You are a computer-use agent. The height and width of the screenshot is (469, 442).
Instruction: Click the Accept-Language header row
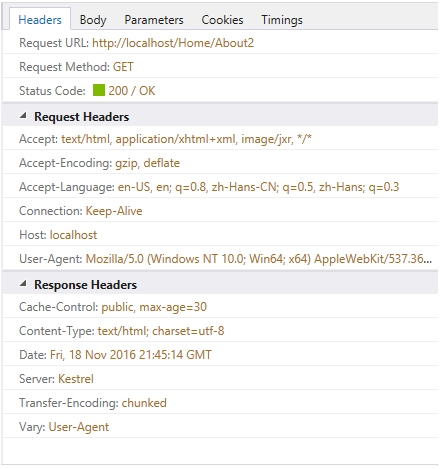click(x=220, y=187)
